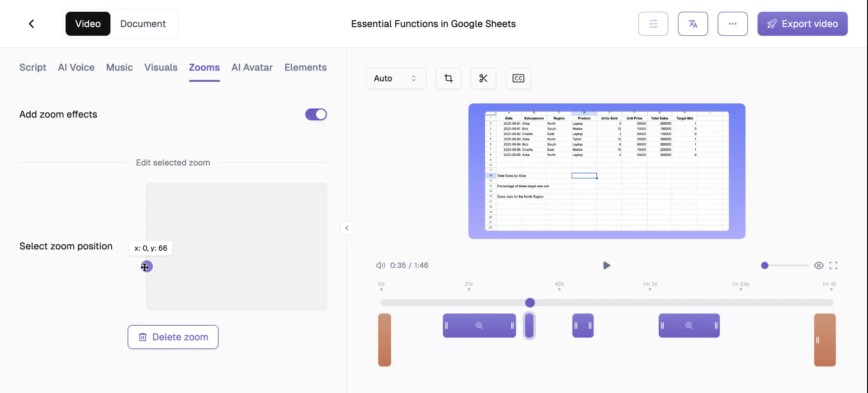Switch to Document mode
Viewport: 868px width, 393px height.
pyautogui.click(x=143, y=24)
